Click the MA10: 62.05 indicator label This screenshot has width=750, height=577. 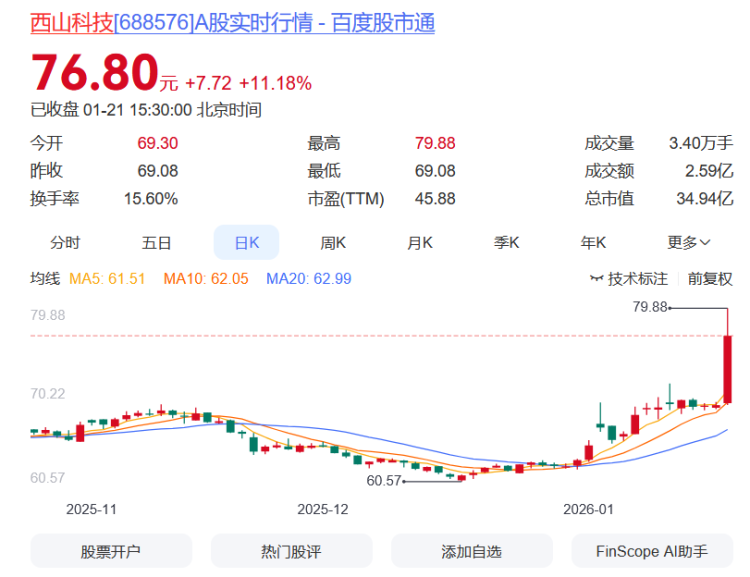pos(206,278)
